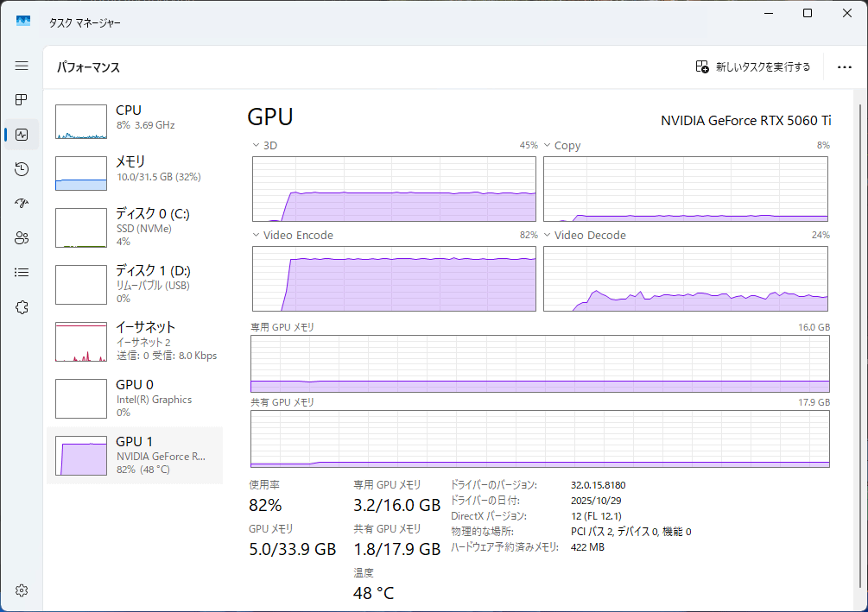
Task: Open the three-dot more options menu
Action: click(x=844, y=67)
